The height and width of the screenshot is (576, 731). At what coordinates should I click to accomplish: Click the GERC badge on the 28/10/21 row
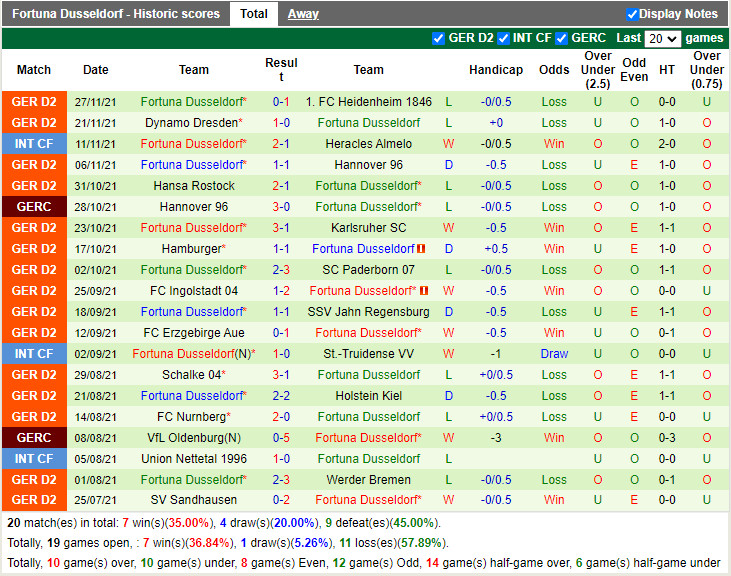point(34,207)
